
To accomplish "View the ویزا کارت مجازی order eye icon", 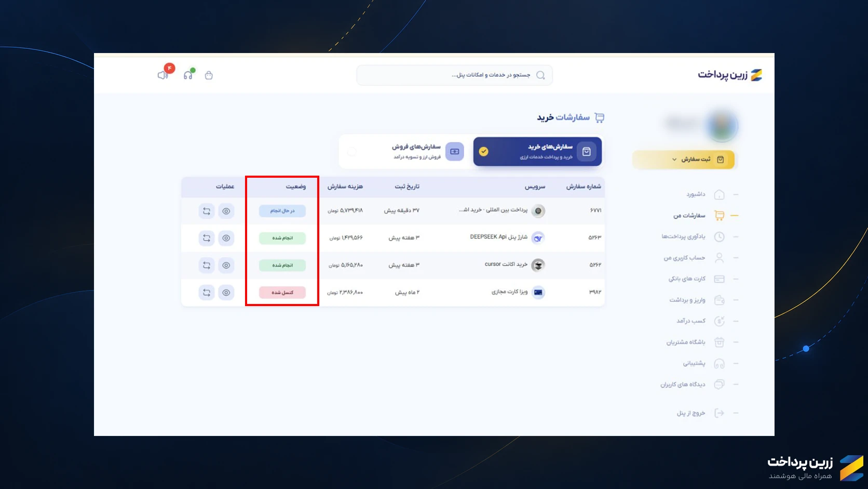I will [x=226, y=293].
